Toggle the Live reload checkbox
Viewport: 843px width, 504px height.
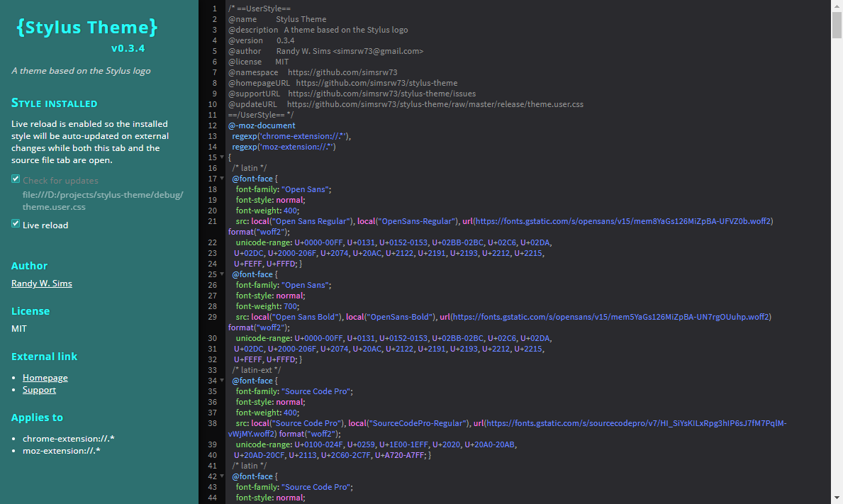pos(16,223)
